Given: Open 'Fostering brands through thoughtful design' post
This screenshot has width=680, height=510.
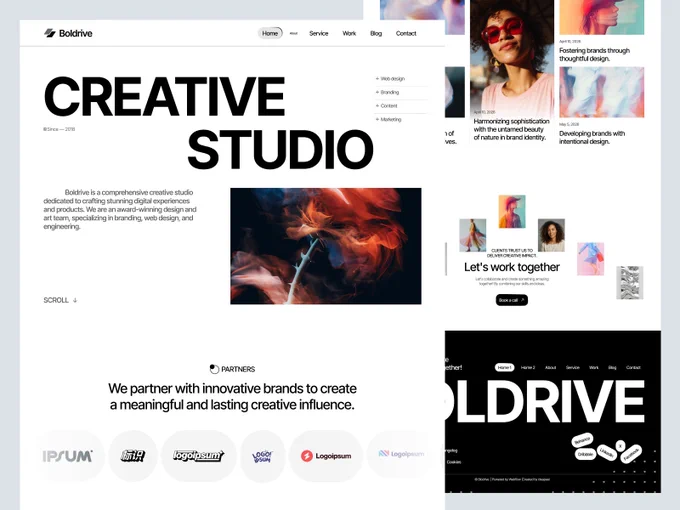Looking at the screenshot, I should (x=594, y=55).
